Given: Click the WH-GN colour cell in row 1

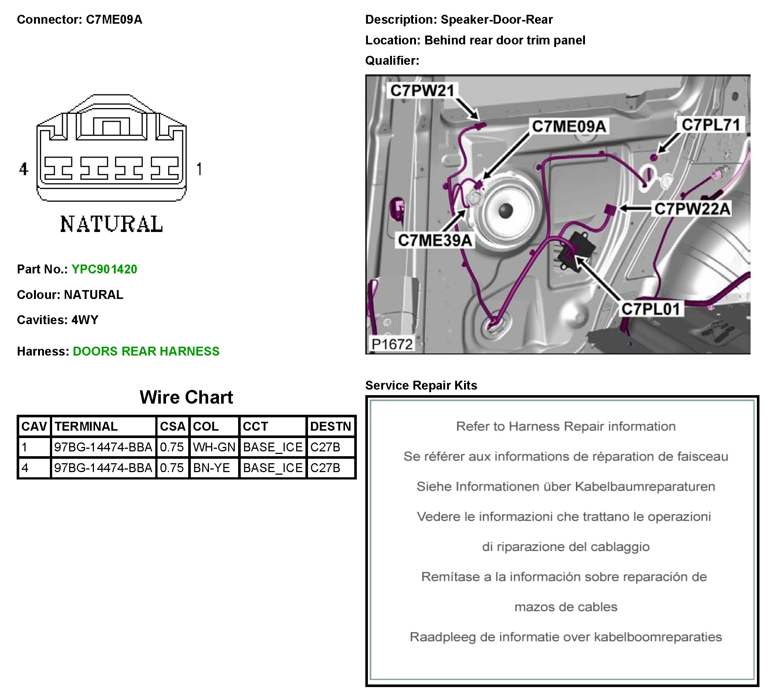Looking at the screenshot, I should (x=214, y=447).
